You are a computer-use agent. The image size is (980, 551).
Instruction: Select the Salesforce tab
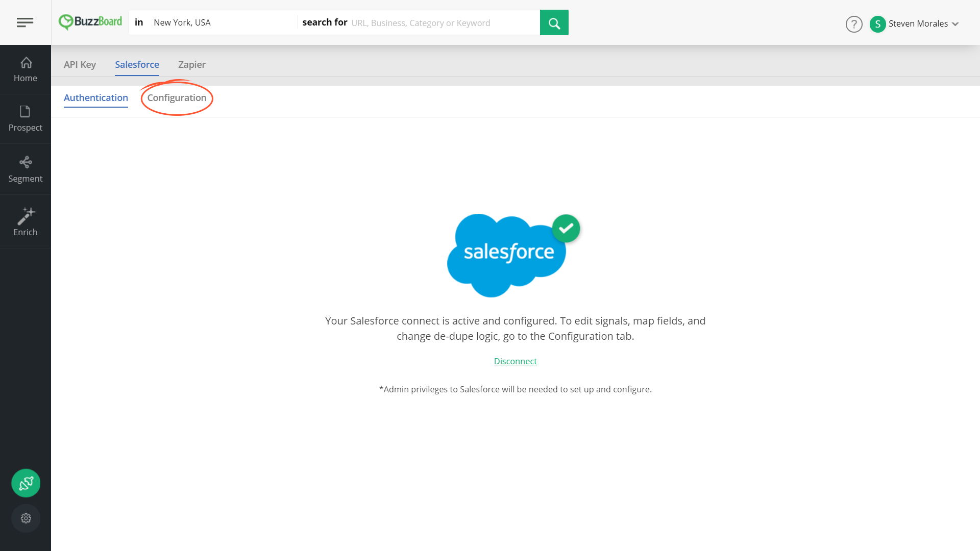[x=137, y=65]
